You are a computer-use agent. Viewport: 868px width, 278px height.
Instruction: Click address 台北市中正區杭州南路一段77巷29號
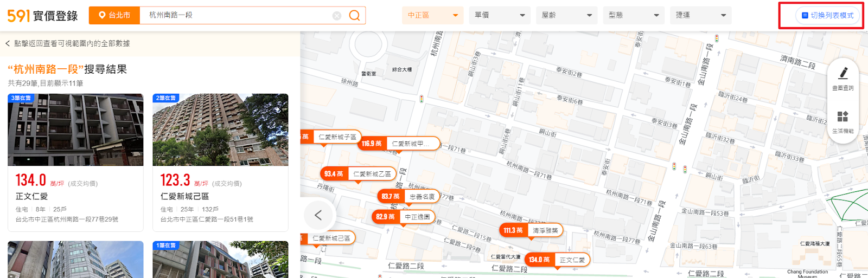coord(67,219)
